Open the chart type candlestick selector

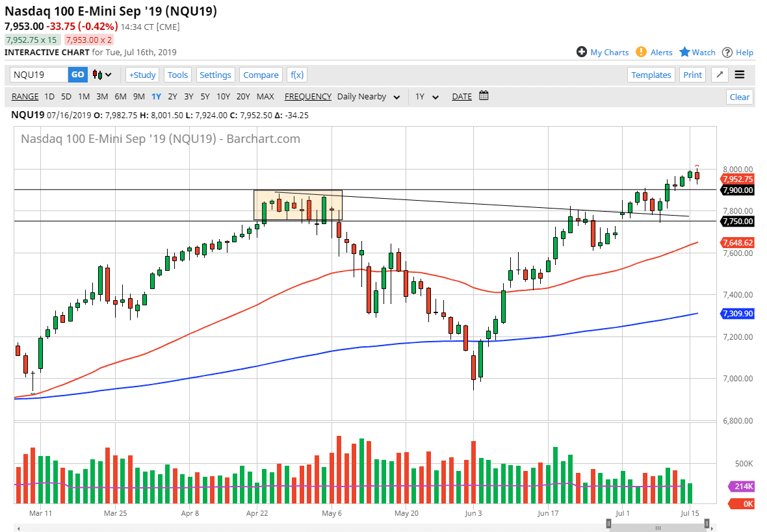click(x=103, y=75)
